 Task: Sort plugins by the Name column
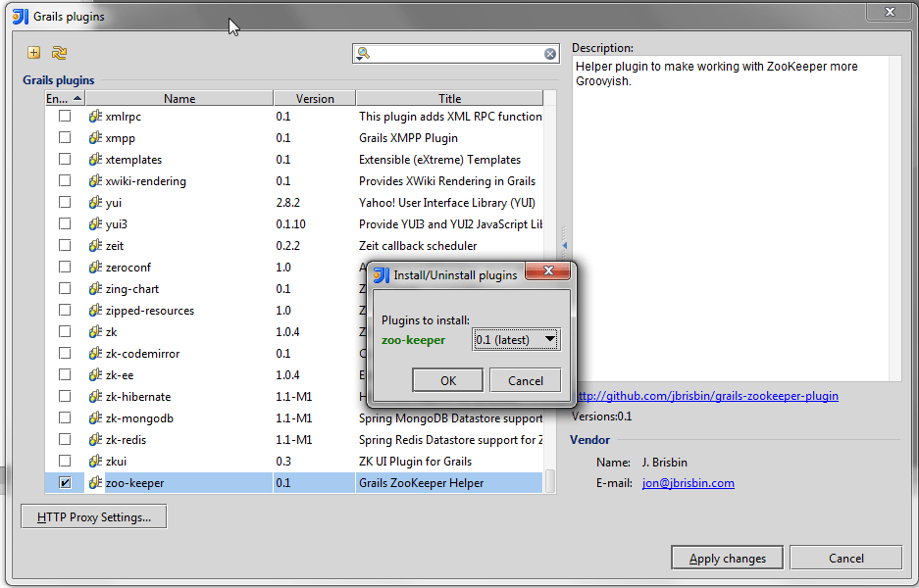pos(179,98)
